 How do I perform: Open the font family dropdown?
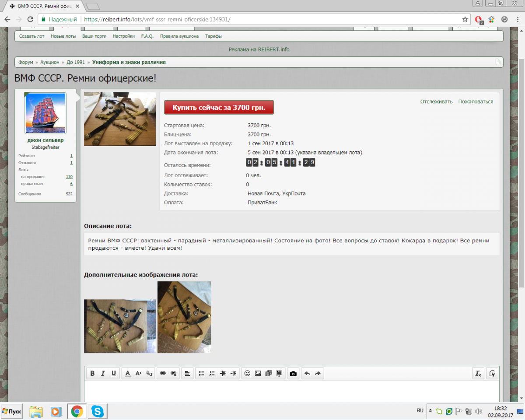point(149,374)
